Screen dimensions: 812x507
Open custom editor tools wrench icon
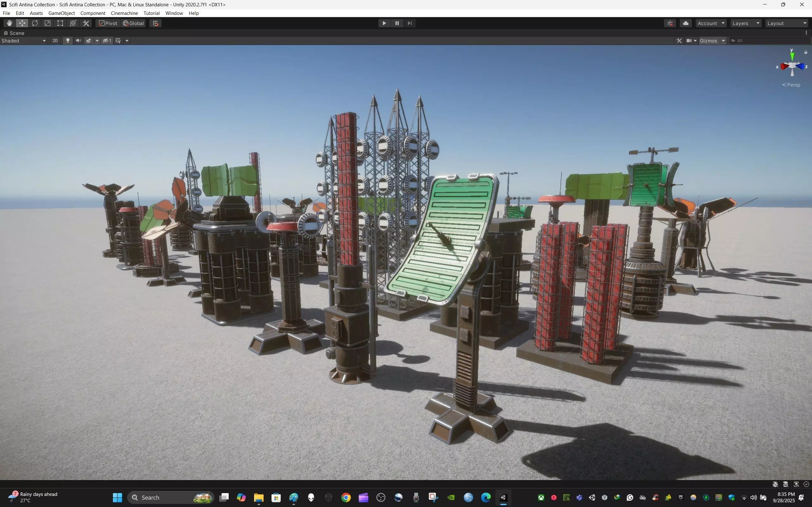point(86,23)
